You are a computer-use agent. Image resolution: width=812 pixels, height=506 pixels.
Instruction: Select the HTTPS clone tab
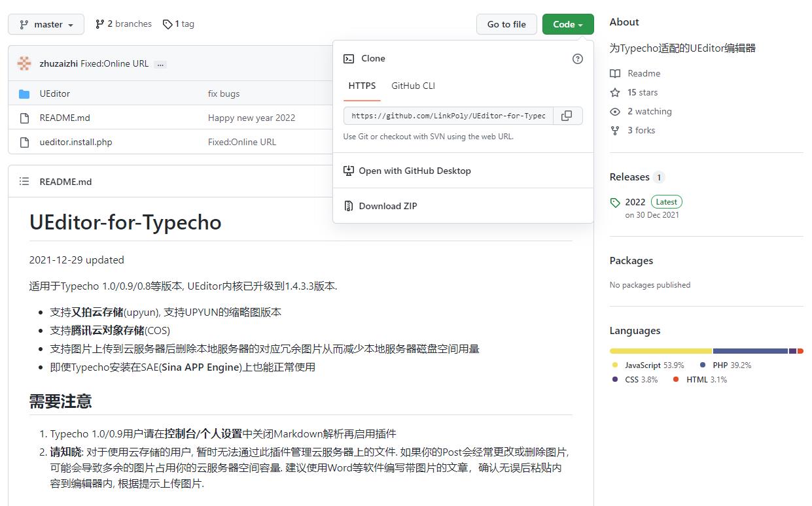coord(362,86)
